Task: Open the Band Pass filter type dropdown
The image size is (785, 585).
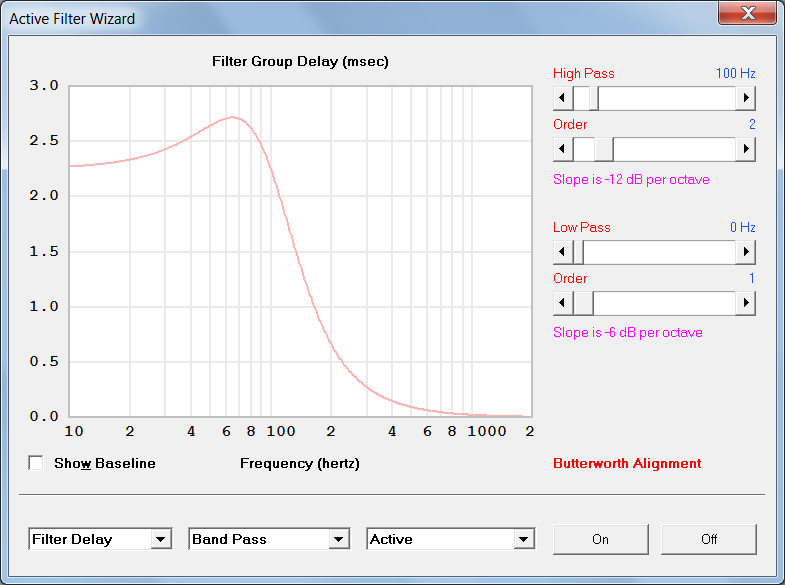Action: point(339,539)
